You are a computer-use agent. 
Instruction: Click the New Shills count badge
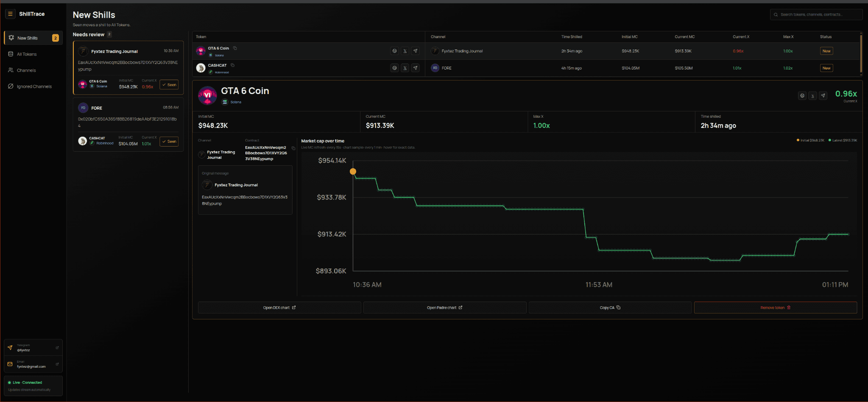[55, 38]
